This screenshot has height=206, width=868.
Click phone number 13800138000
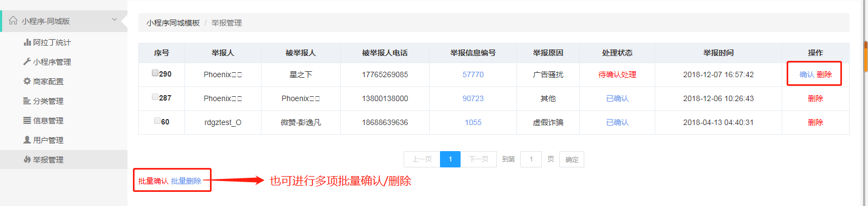click(385, 98)
